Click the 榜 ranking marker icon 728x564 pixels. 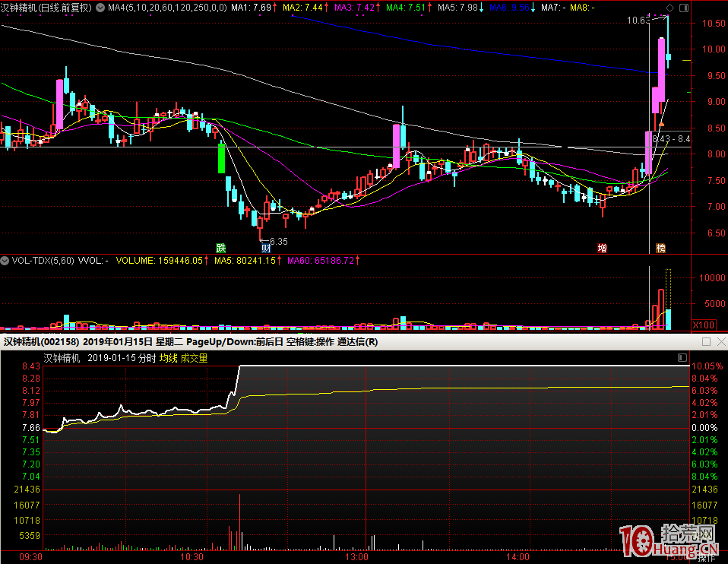tap(660, 248)
